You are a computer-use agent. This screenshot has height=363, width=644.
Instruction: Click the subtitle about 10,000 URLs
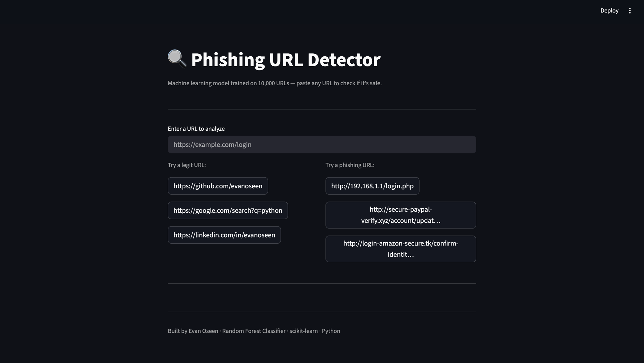pos(274,83)
